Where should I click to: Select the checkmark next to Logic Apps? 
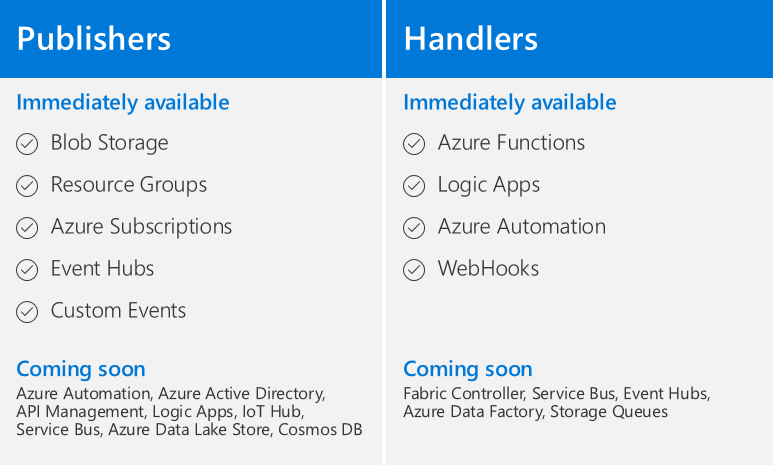pos(414,186)
